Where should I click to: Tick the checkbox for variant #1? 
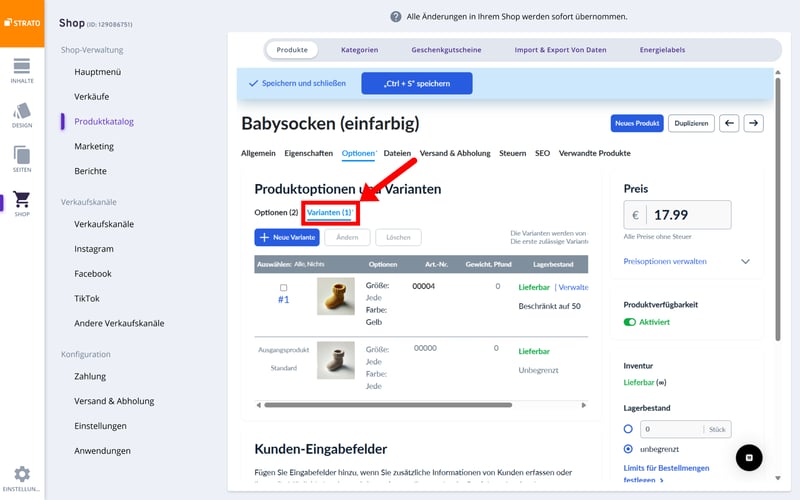pyautogui.click(x=284, y=288)
